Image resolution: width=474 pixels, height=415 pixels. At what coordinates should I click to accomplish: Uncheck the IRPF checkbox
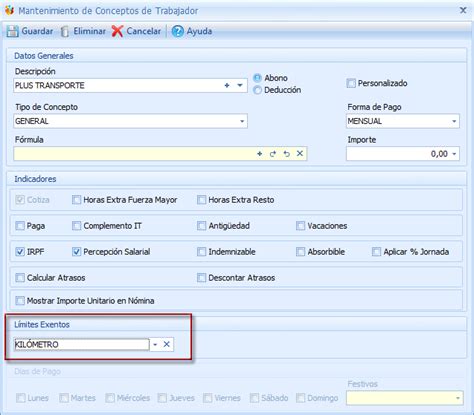click(20, 252)
